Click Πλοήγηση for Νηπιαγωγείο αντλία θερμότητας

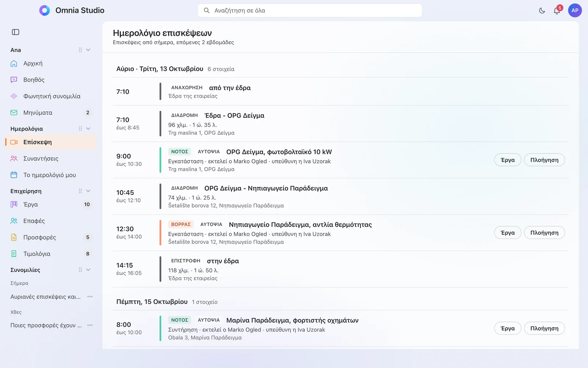click(x=544, y=233)
